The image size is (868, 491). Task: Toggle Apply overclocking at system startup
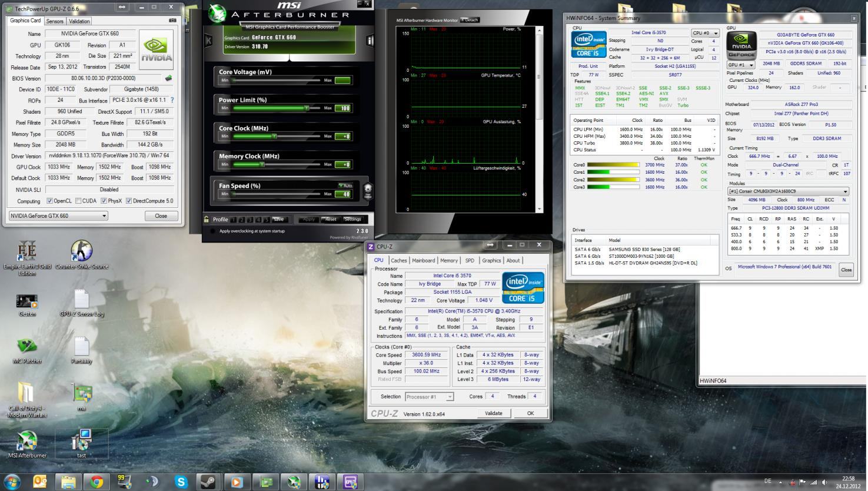213,231
